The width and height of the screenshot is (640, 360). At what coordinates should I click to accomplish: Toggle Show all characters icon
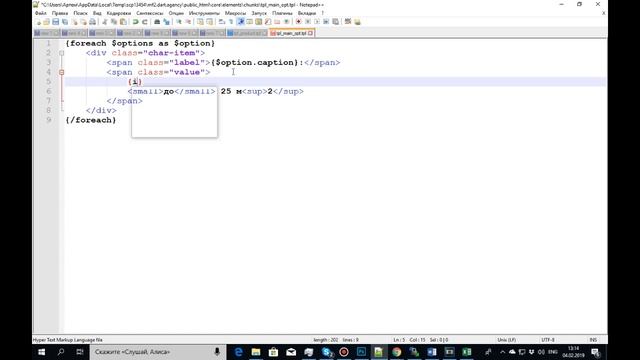231,22
